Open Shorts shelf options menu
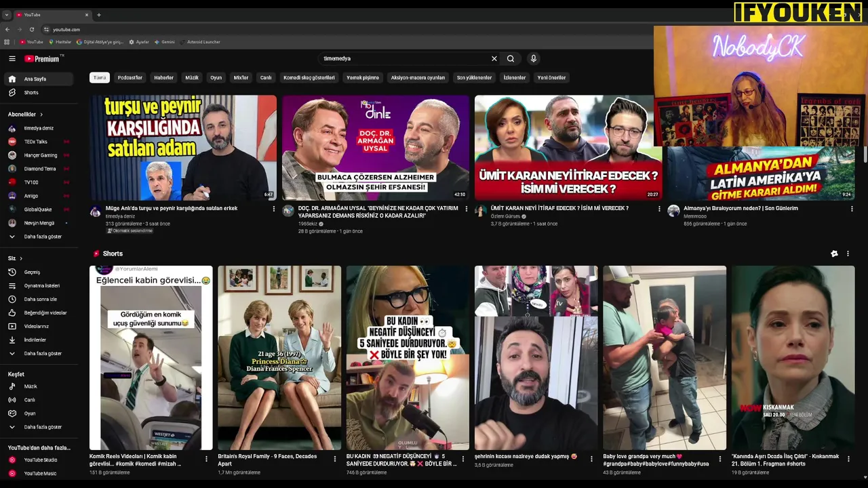Image resolution: width=868 pixels, height=488 pixels. (x=848, y=254)
